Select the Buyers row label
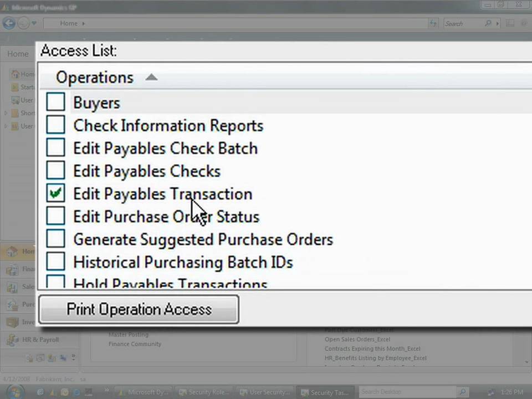 point(96,103)
